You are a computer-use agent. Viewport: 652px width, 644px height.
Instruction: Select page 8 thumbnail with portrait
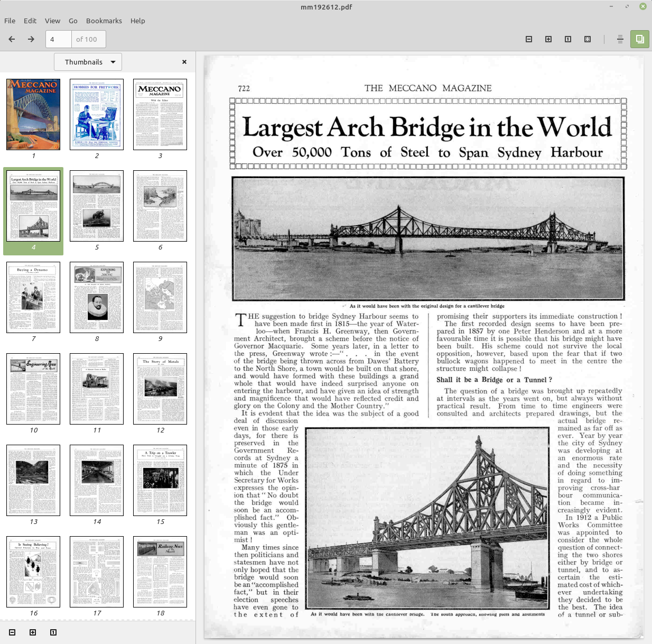coord(97,298)
